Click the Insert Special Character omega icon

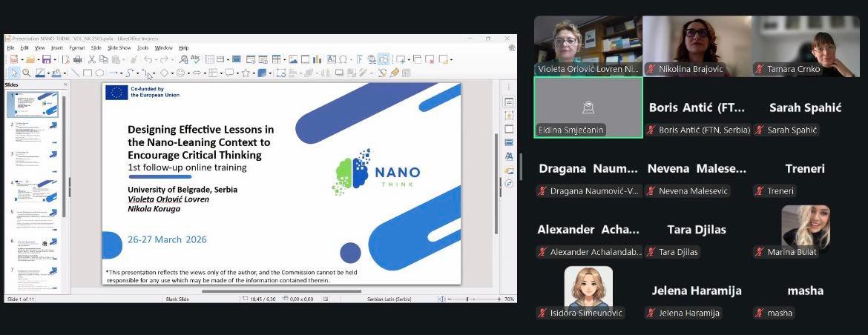(343, 60)
